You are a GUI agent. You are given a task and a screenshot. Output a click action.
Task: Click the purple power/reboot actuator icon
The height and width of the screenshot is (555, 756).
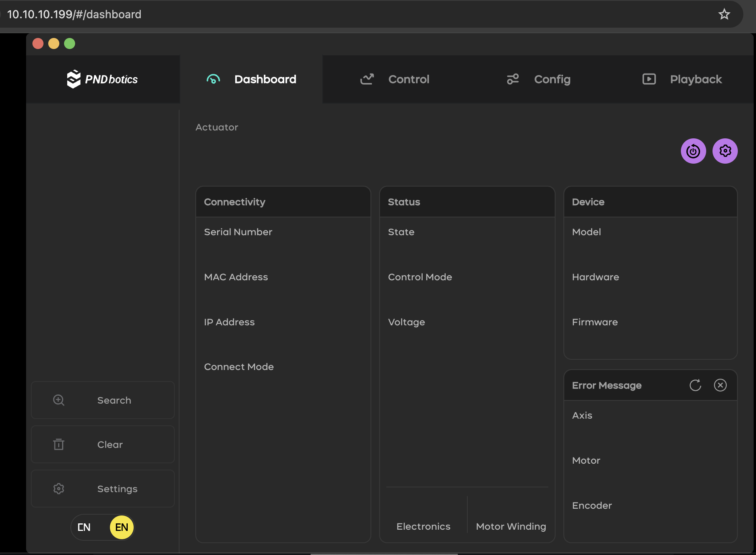tap(693, 151)
